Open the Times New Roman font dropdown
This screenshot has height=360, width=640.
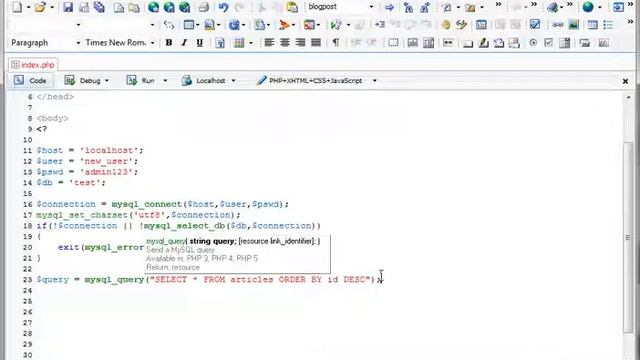pos(152,43)
